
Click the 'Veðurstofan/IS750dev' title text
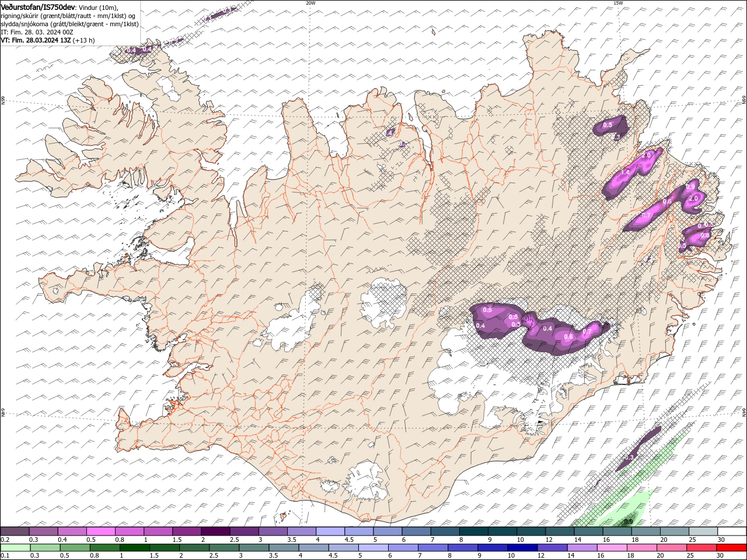coord(38,6)
